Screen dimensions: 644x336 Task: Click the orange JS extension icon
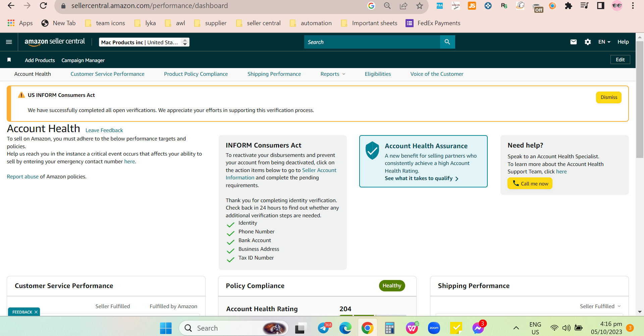[x=472, y=6]
